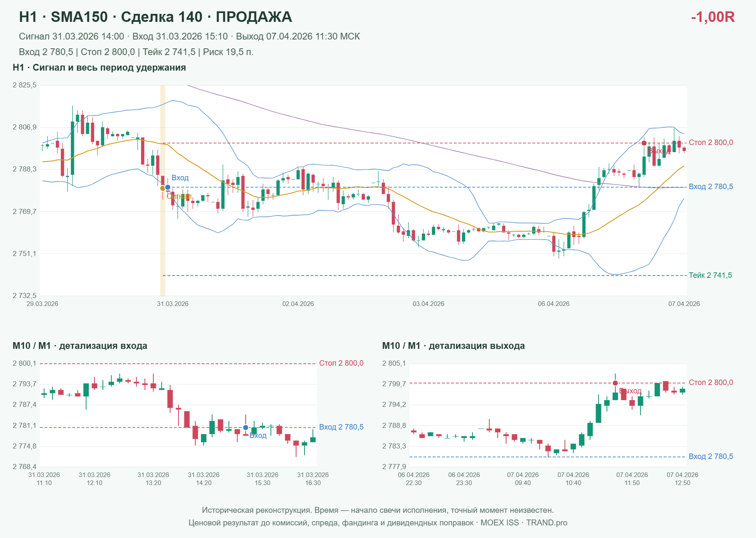Click the 2 751,1 price on the H1 axis
This screenshot has width=756, height=538.
point(25,254)
